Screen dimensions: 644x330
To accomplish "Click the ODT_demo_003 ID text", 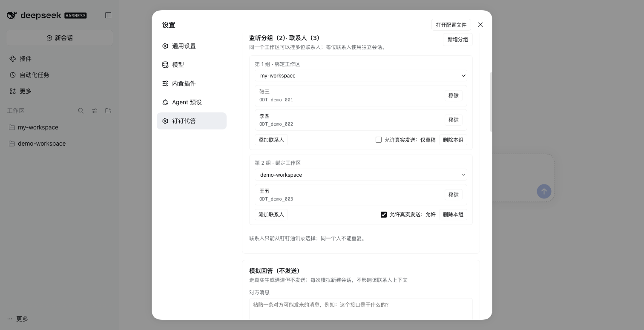I will click(x=276, y=199).
